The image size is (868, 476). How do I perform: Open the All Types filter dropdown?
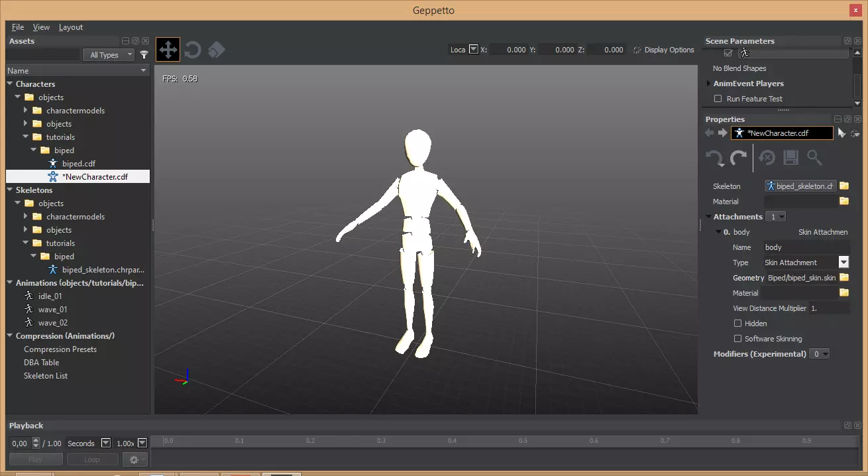[109, 55]
